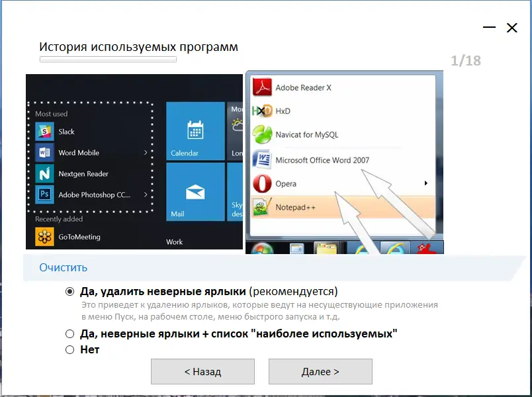Select the recommended remove invalid shortcuts option
Screen dimensions: 532x397
(x=69, y=292)
